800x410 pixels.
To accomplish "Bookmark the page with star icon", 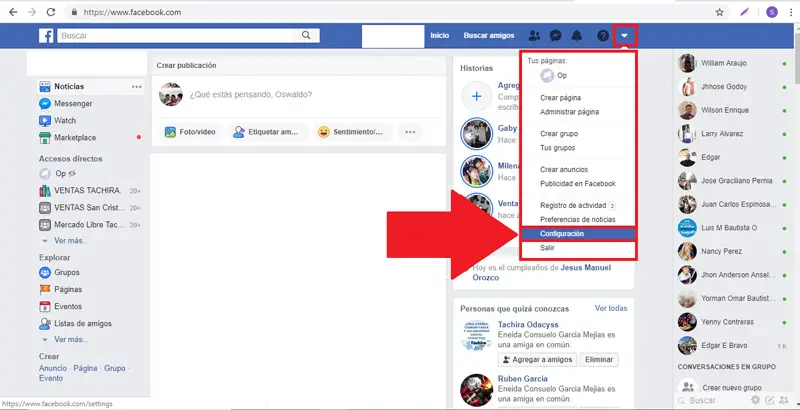I will point(719,12).
